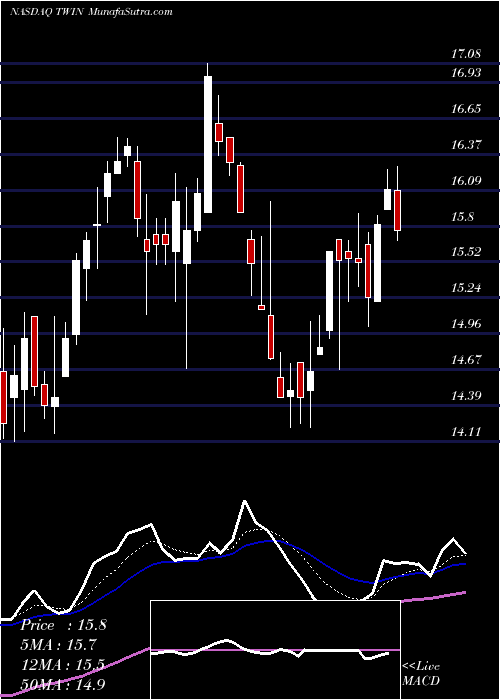
Task: Click the 14.11 price axis label
Action: click(466, 432)
